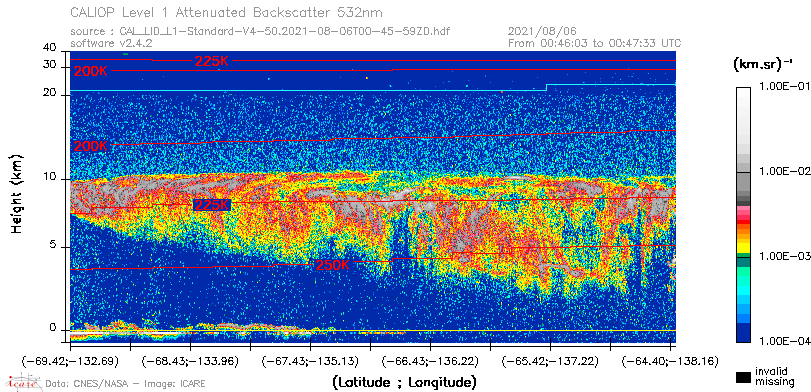811x392 pixels.
Task: Click the yellow surface line at 0 km
Action: pos(372,330)
